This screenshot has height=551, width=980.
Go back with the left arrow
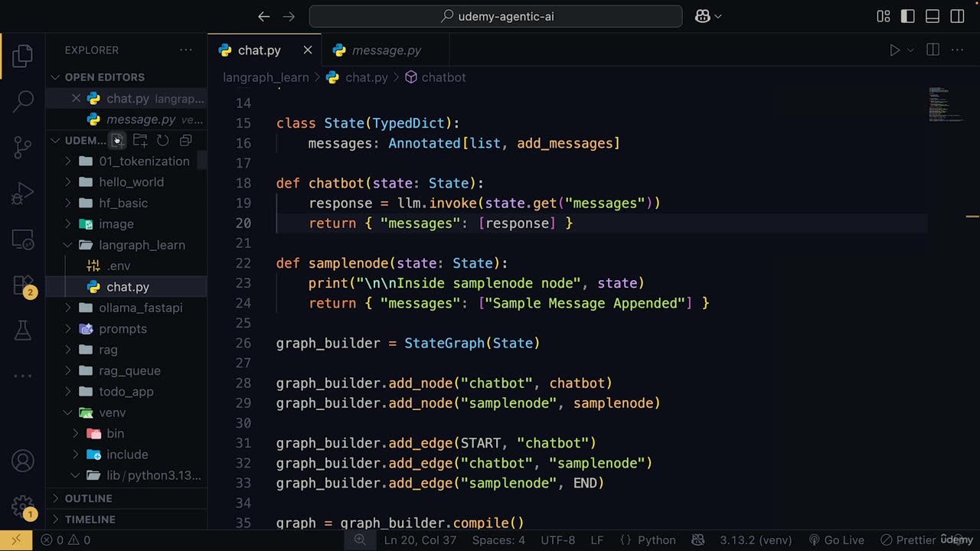click(x=264, y=16)
